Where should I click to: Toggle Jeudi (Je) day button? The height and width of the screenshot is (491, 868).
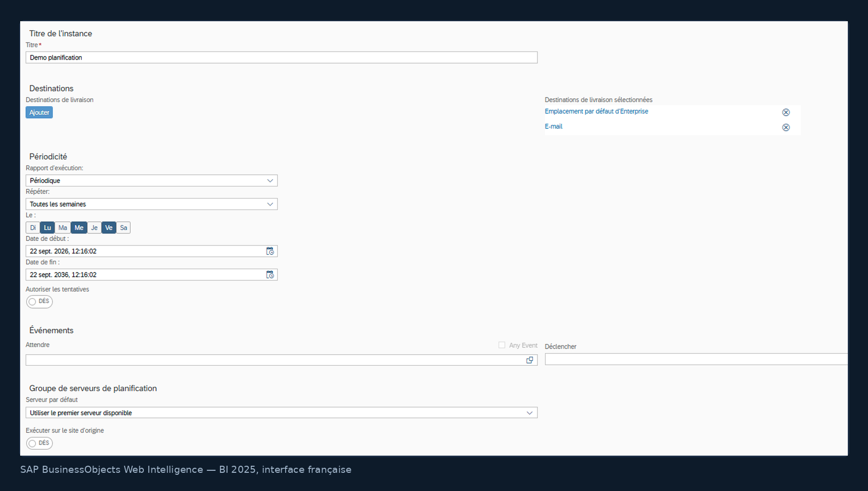click(x=94, y=228)
